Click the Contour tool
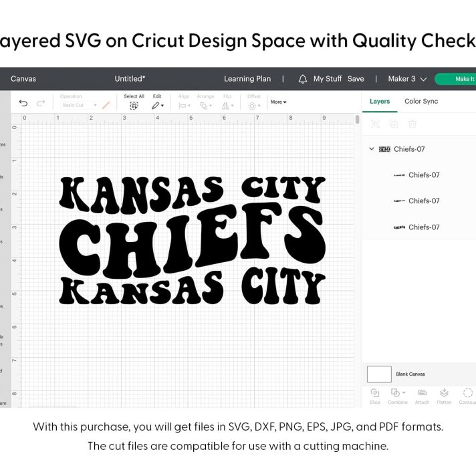This screenshot has height=476, width=476. click(467, 396)
